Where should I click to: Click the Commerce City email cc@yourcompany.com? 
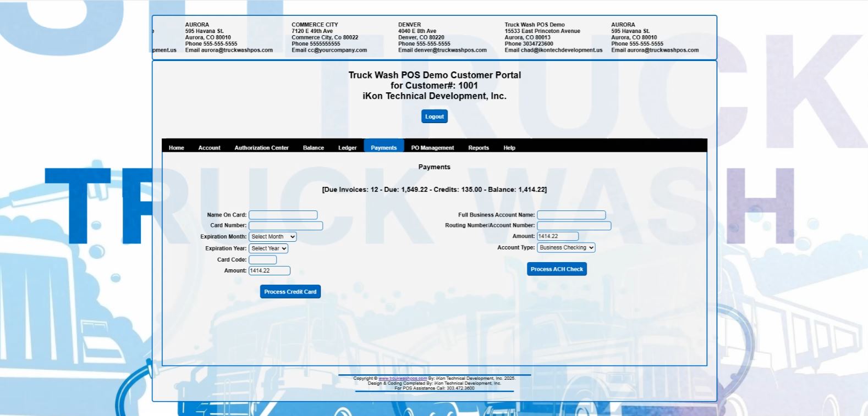[x=337, y=50]
